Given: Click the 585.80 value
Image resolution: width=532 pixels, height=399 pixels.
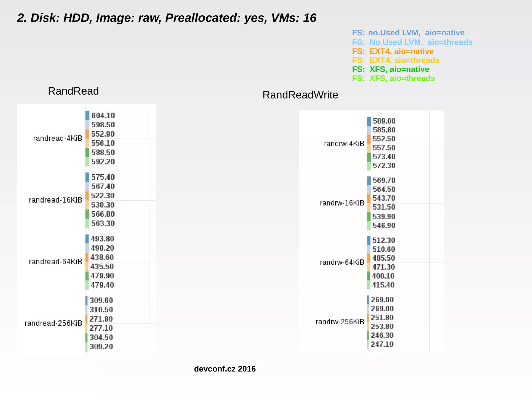Looking at the screenshot, I should coord(384,130).
